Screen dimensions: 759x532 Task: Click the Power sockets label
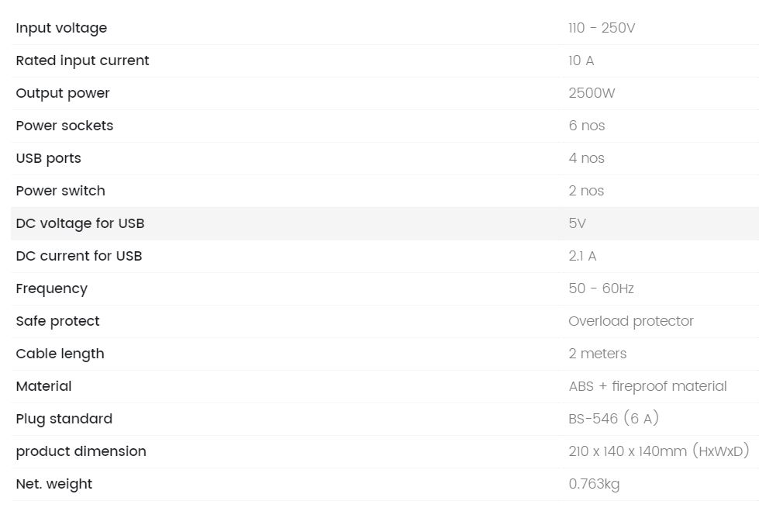tap(64, 126)
